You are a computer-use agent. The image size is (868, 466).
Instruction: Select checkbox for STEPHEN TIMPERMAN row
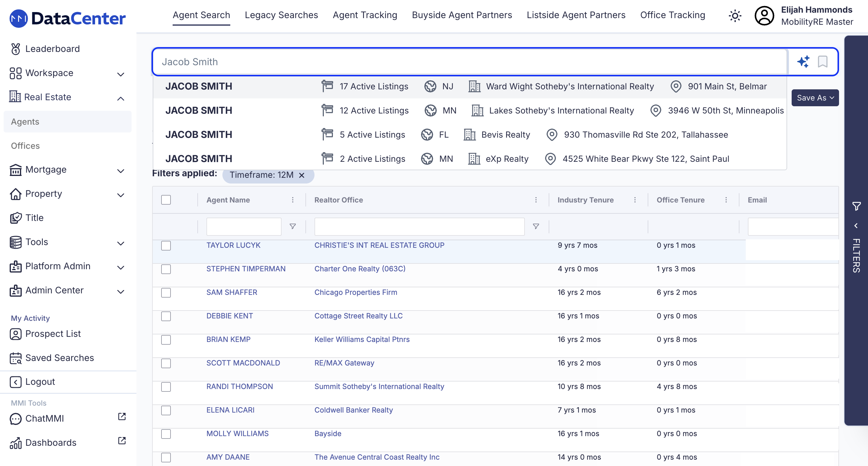click(x=166, y=269)
